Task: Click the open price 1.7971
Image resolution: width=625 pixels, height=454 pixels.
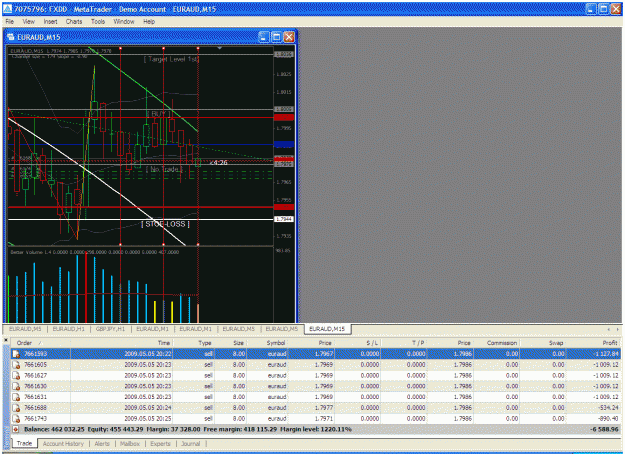Action: tap(324, 419)
